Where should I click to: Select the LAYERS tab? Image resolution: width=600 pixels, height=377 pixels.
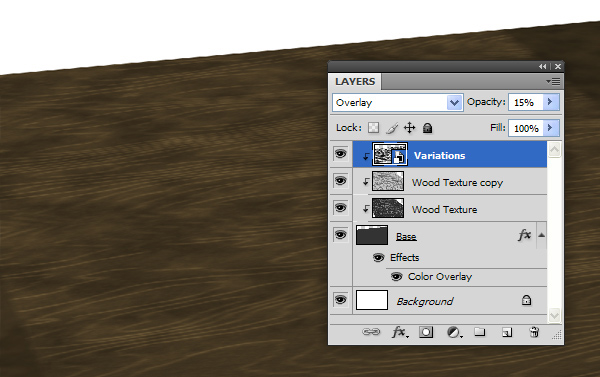point(355,82)
